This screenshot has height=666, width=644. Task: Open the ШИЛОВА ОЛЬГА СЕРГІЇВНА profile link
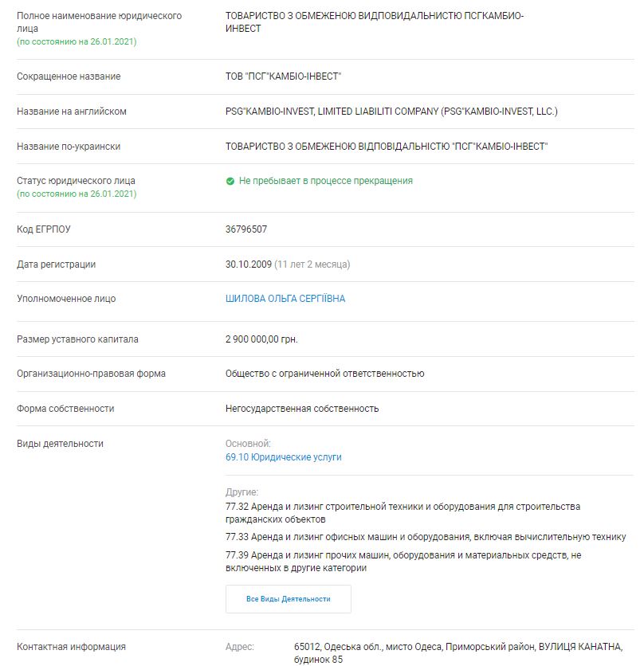pos(285,299)
